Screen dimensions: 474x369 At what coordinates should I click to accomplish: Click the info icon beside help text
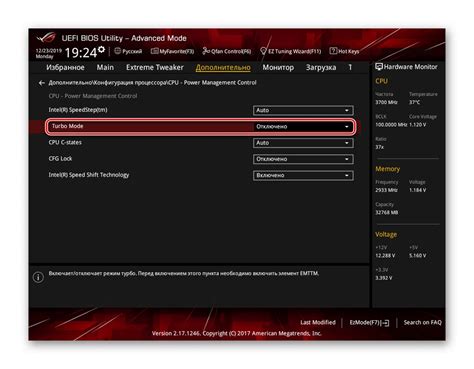coord(38,277)
